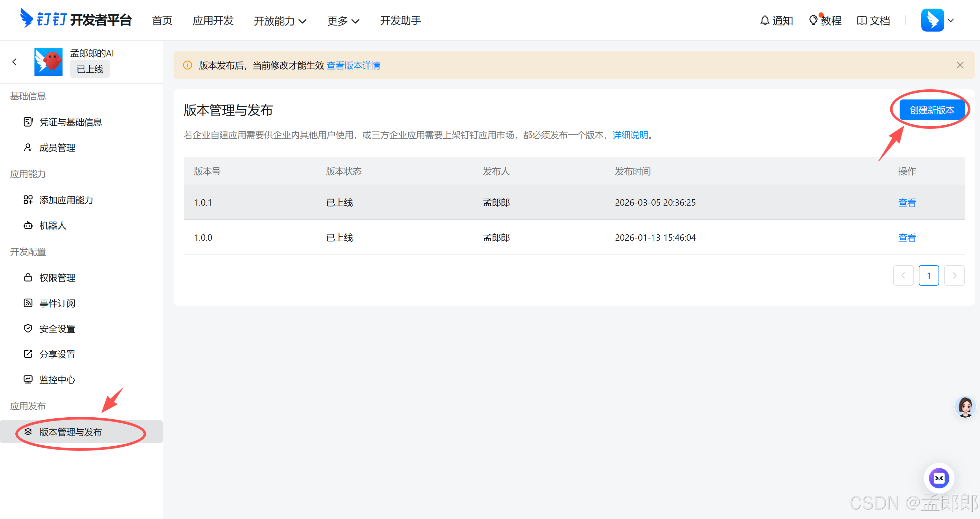980x519 pixels.
Task: Click the back arrow beside the app logo
Action: point(14,62)
